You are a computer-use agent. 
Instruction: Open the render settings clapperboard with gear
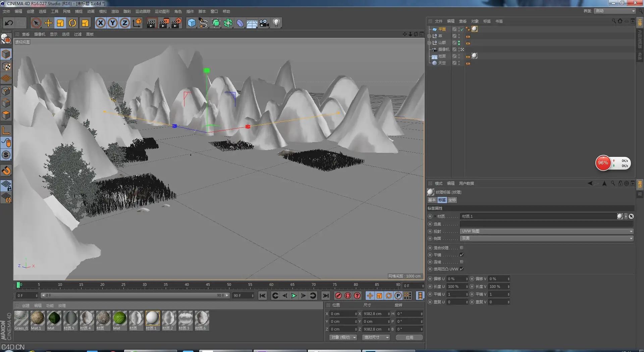pyautogui.click(x=176, y=23)
